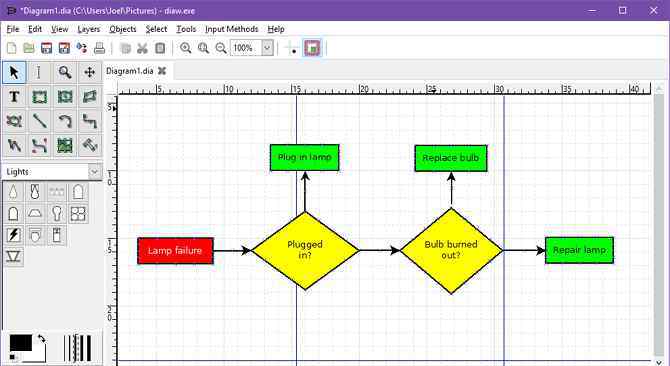
Task: Click the black foreground color swatch
Action: [21, 343]
